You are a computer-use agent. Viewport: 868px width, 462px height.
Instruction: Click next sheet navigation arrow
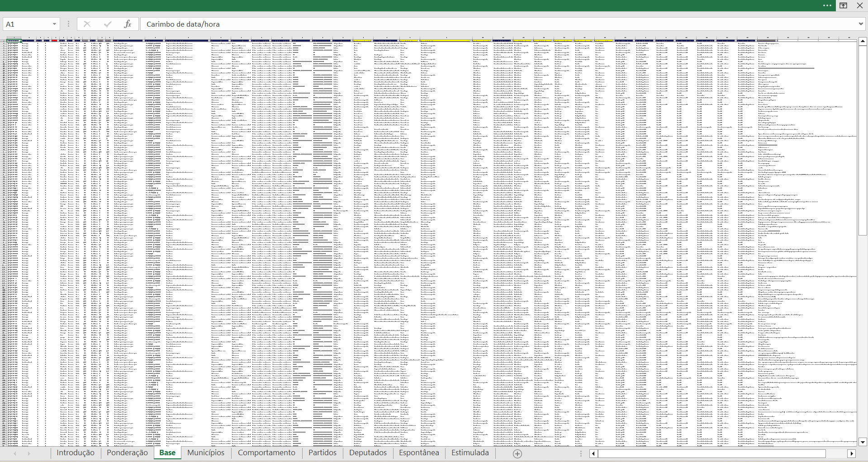(29, 453)
